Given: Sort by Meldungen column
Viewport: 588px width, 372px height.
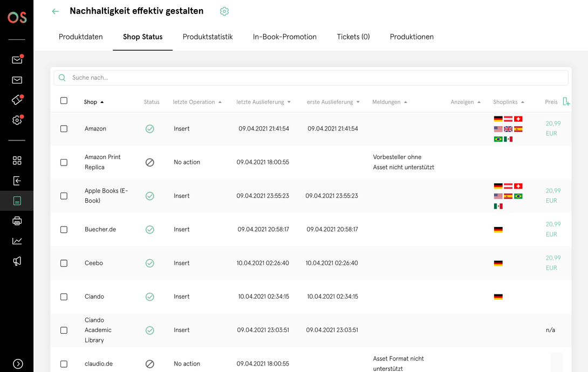Looking at the screenshot, I should click(x=389, y=102).
